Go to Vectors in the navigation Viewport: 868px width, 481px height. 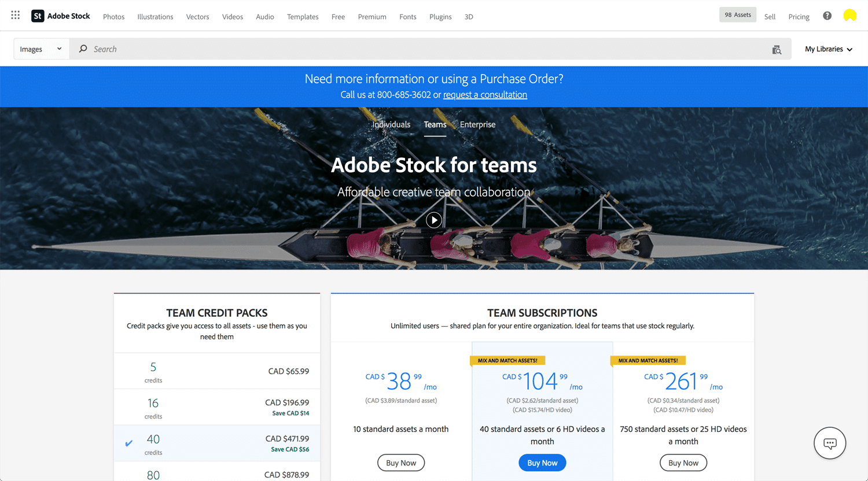[197, 17]
